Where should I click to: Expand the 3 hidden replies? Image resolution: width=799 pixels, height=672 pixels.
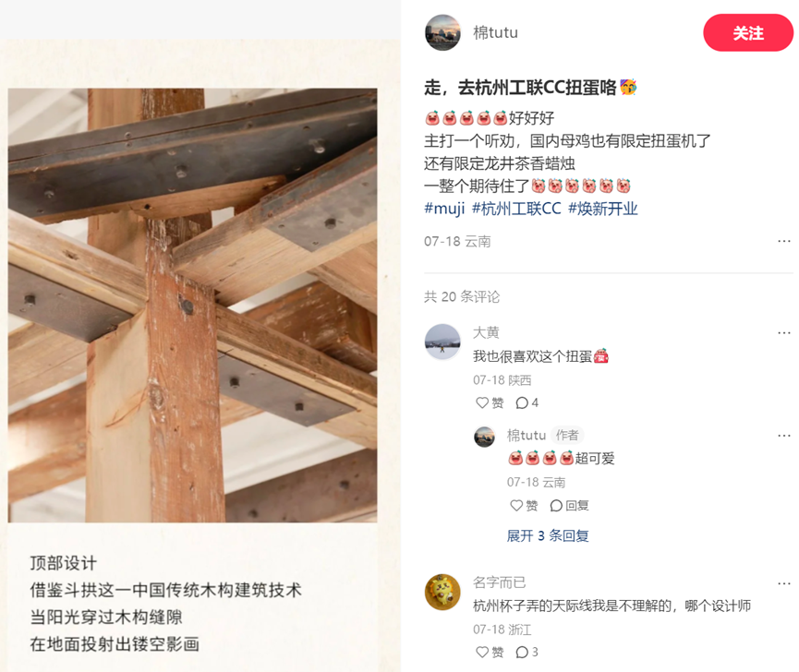pos(548,535)
